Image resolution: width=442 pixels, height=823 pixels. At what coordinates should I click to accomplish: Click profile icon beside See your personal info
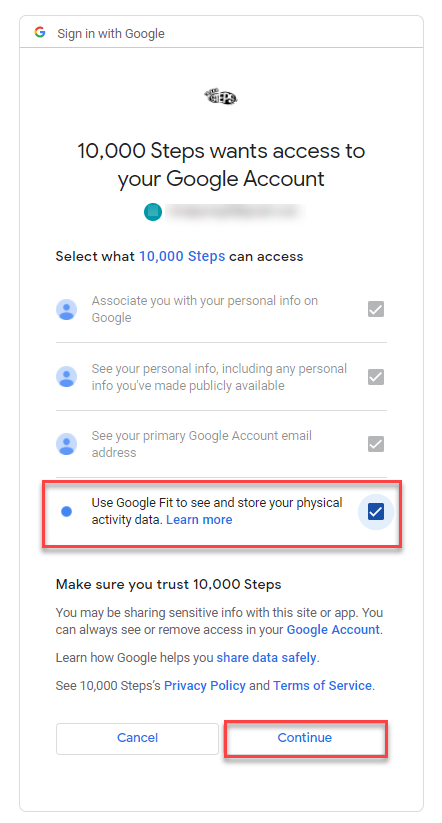click(67, 376)
